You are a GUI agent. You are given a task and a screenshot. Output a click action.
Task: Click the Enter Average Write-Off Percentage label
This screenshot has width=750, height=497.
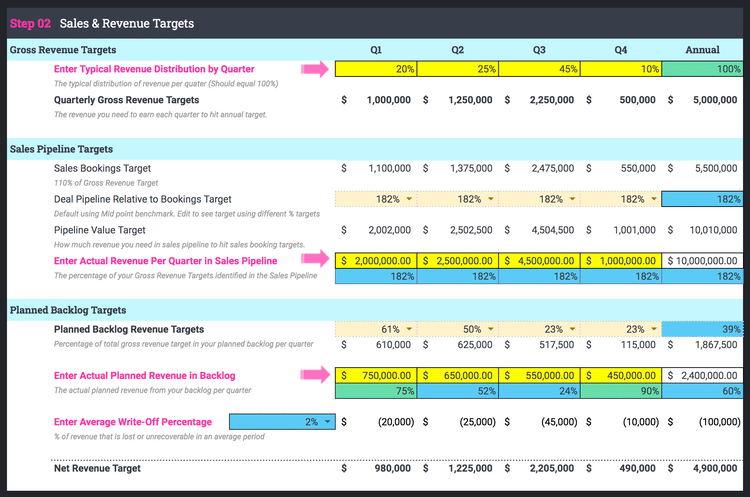tap(135, 422)
